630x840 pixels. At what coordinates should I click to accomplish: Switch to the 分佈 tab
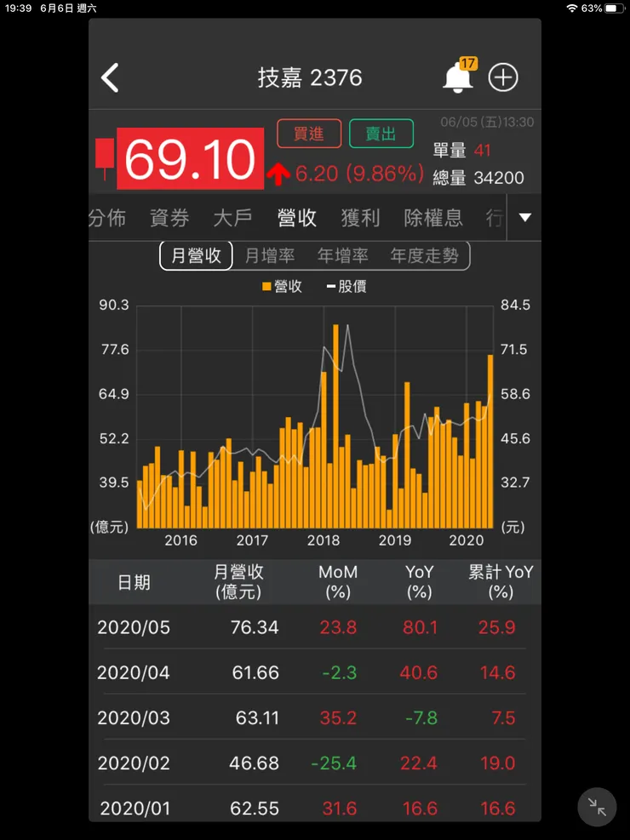point(107,218)
